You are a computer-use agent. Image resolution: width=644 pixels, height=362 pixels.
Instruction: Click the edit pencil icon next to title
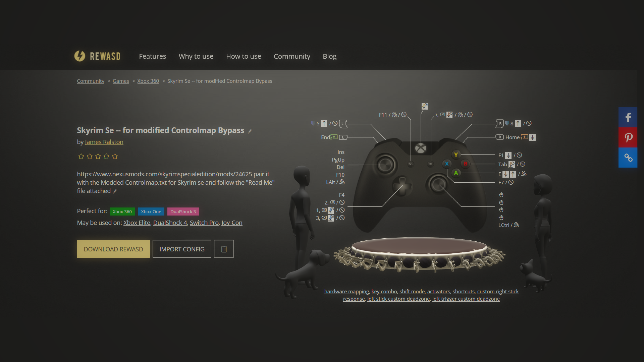coord(250,131)
